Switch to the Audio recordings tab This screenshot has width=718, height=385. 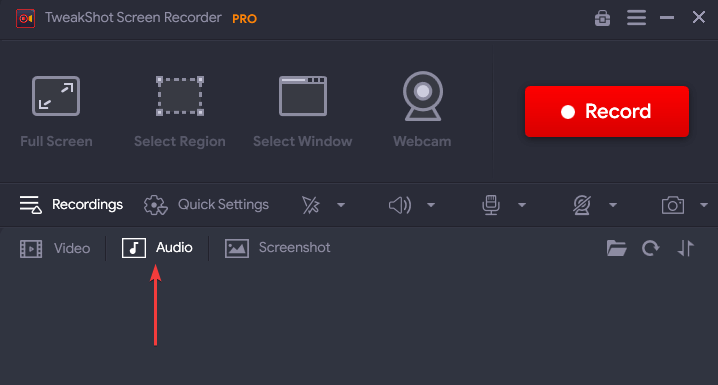coord(157,248)
